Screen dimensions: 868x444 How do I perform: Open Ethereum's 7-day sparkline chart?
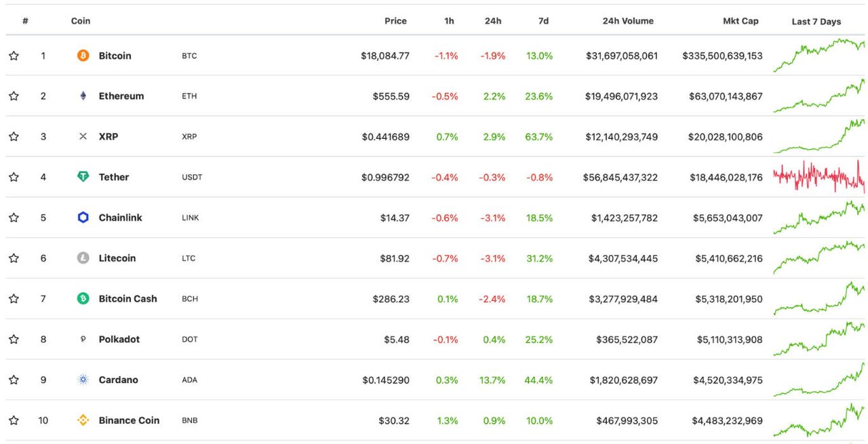coord(819,96)
